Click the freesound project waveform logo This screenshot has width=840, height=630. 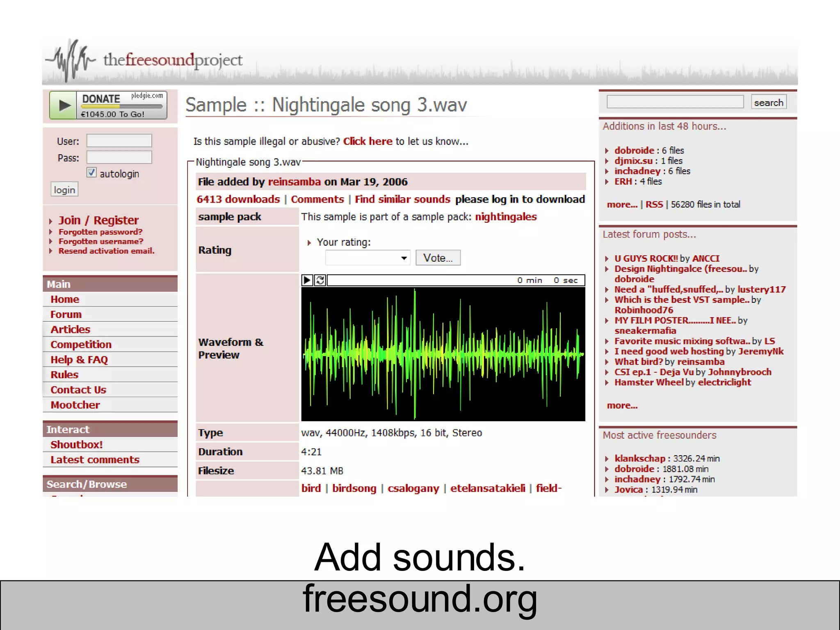pyautogui.click(x=71, y=61)
